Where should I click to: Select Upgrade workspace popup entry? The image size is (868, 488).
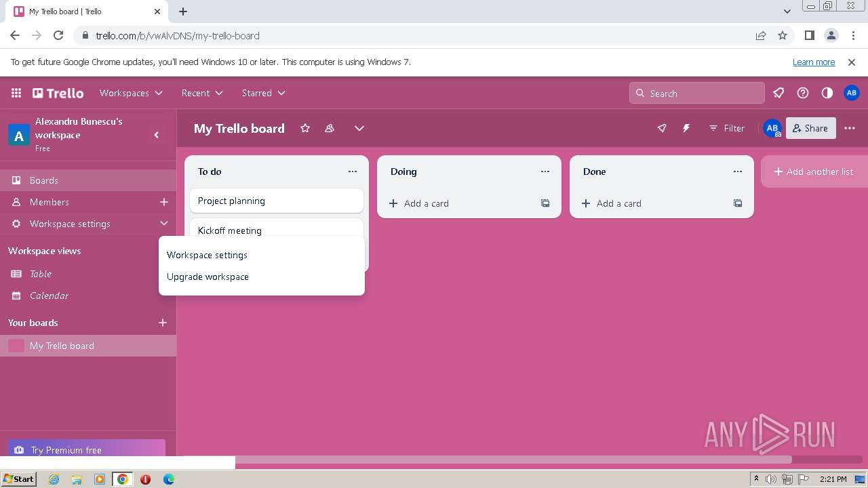pos(262,277)
